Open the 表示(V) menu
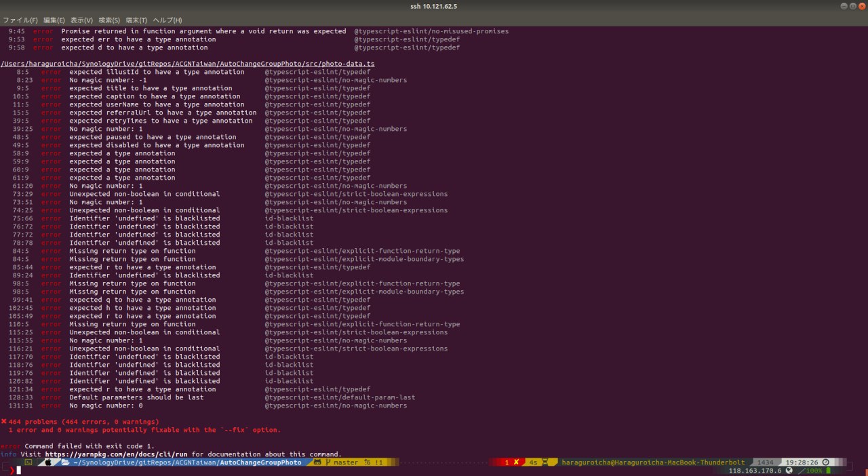Viewport: 868px width, 476px height. click(x=82, y=20)
